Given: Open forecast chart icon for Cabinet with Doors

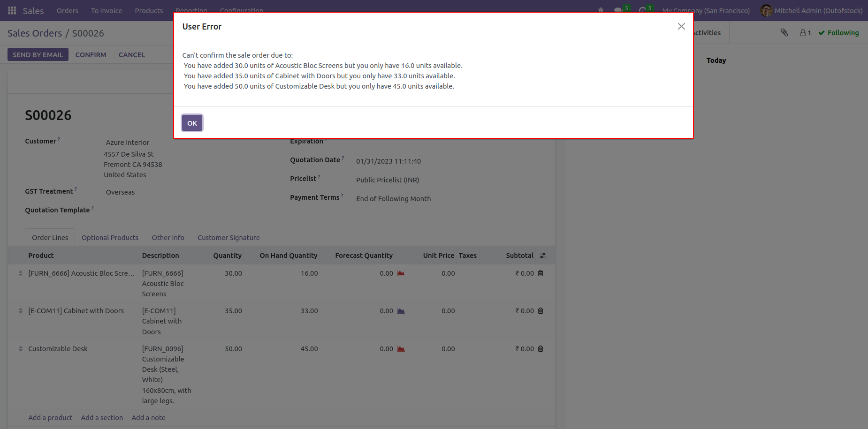Looking at the screenshot, I should coord(401,311).
